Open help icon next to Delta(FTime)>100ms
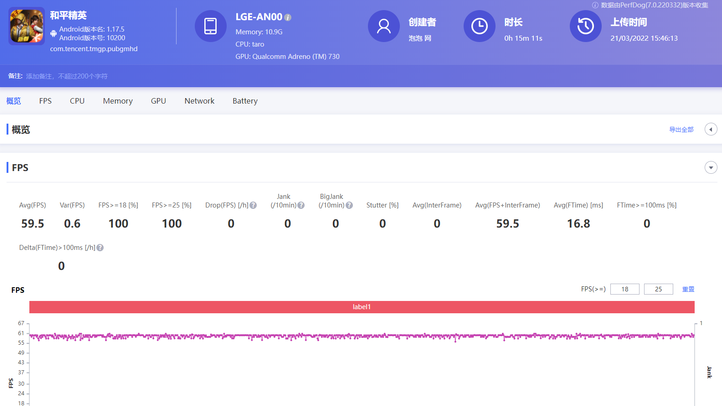Viewport: 722px width, 406px height. coord(100,247)
